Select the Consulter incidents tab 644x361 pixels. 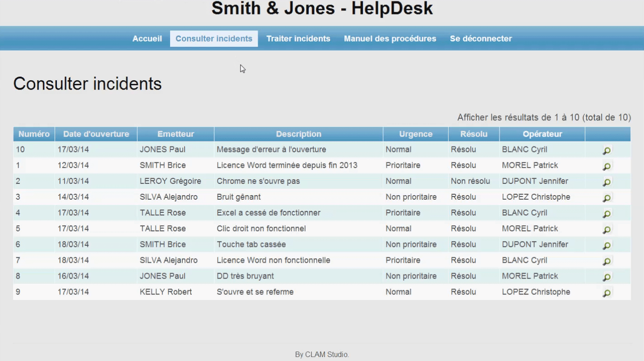213,38
